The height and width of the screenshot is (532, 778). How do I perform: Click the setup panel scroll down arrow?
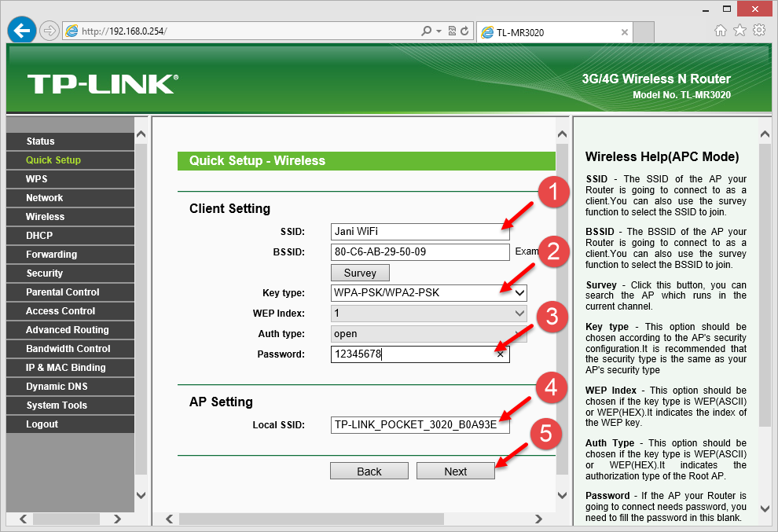coord(562,495)
